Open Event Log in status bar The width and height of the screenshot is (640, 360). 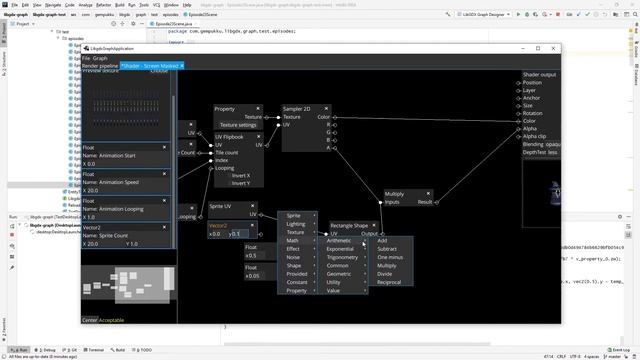pos(618,350)
